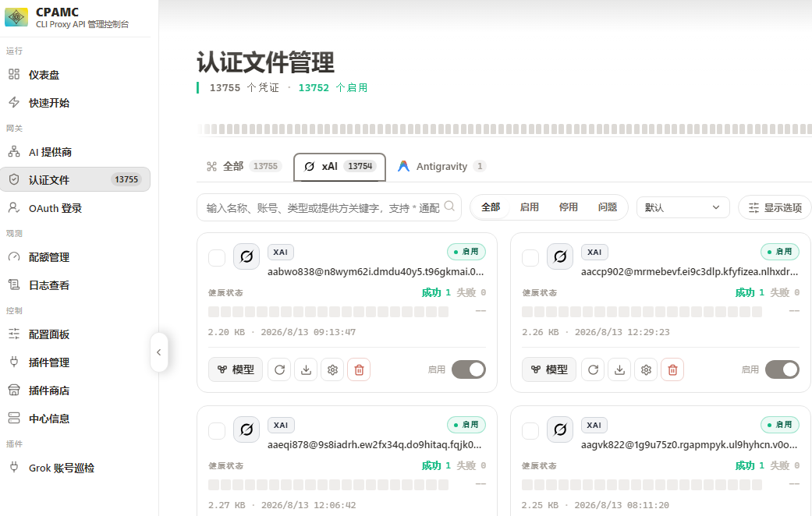Open 快速开始 quick start page
Viewport: 812px width, 516px height.
(75, 102)
